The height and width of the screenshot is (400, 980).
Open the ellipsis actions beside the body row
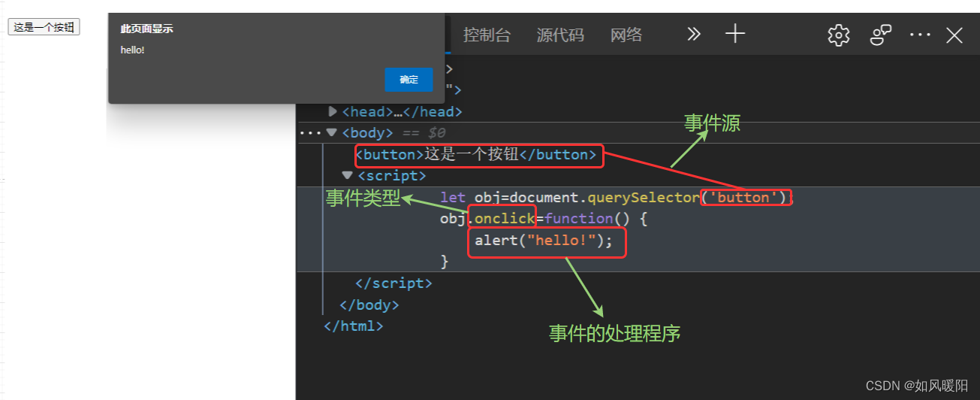[309, 133]
